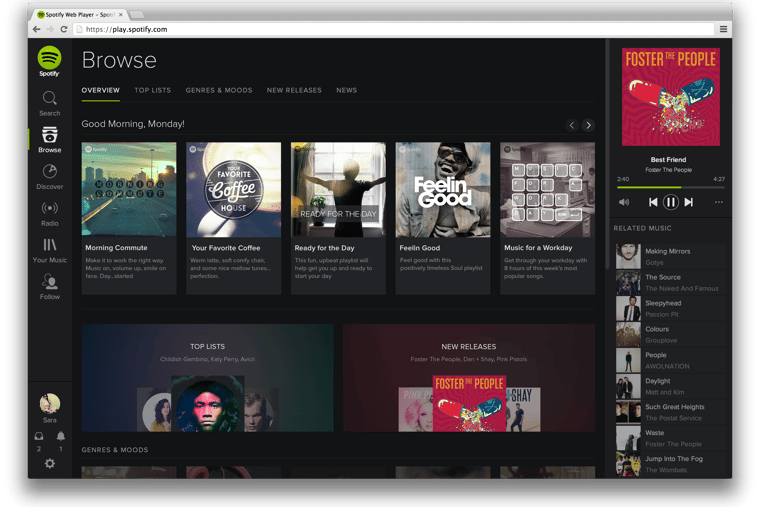The image size is (760, 507).
Task: Open Search in the Spotify sidebar
Action: 49,98
